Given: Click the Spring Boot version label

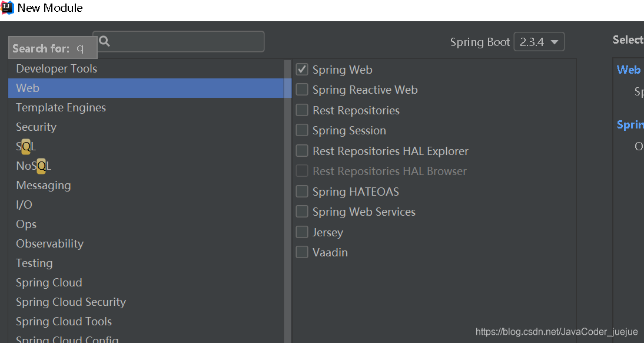Looking at the screenshot, I should point(480,42).
